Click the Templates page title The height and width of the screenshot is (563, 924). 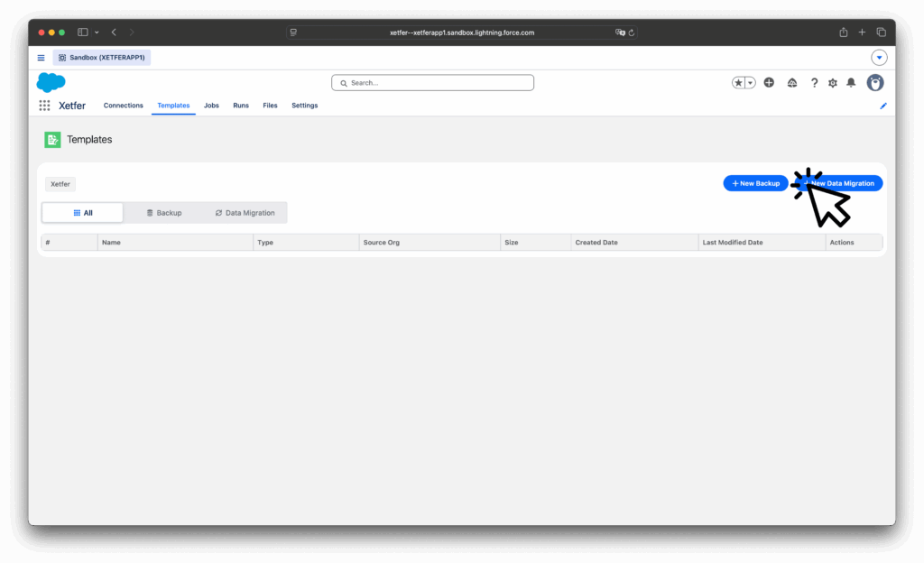(89, 140)
